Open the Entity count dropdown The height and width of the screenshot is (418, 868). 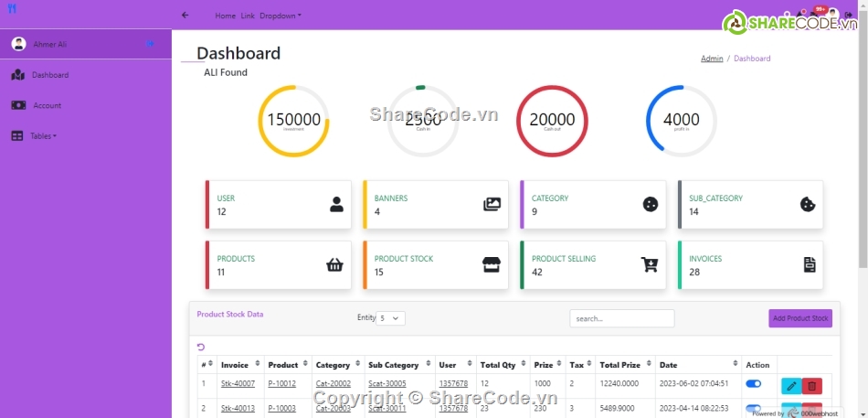391,318
